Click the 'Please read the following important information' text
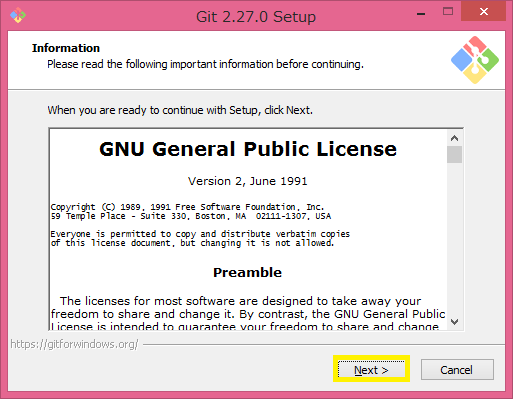The height and width of the screenshot is (399, 513). [205, 64]
